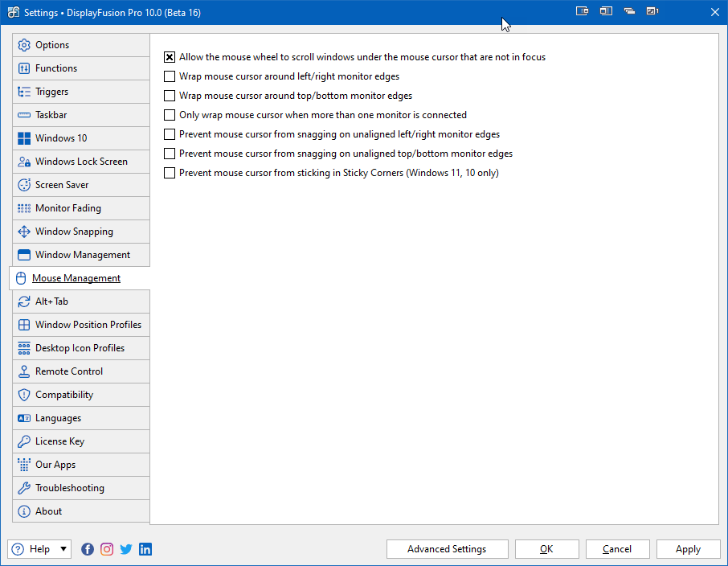Click the title bar icon labeled with number 1
Screen dimensions: 728x566
[652, 11]
